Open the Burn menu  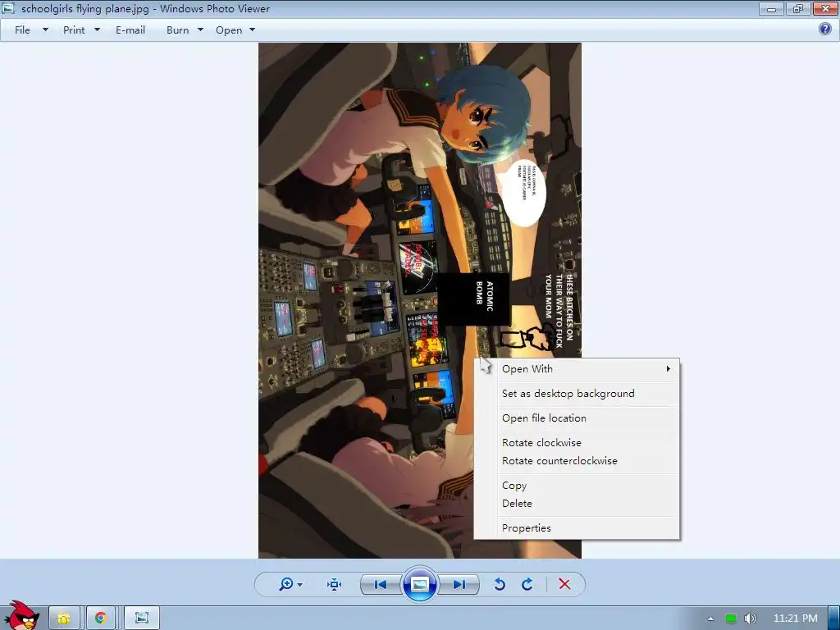(x=177, y=30)
